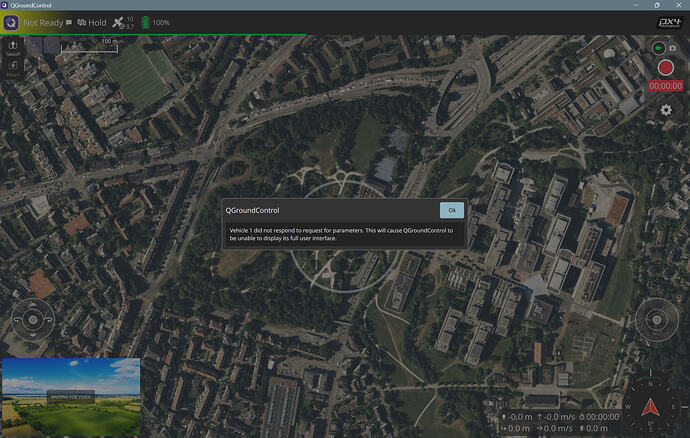The image size is (690, 438).
Task: Click the PX4 firmware logo
Action: point(669,22)
